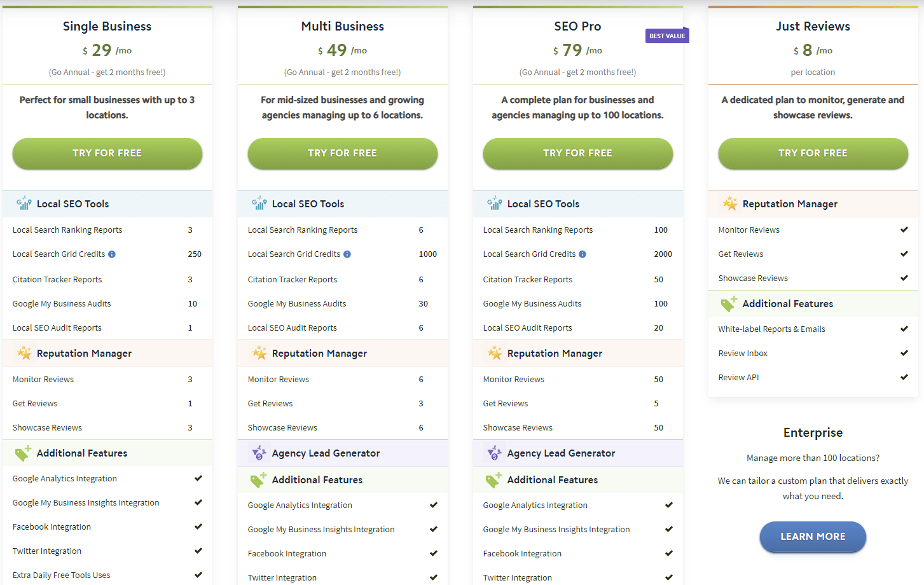Expand Additional Features section in Just Reviews
Image resolution: width=924 pixels, height=585 pixels.
coord(787,304)
